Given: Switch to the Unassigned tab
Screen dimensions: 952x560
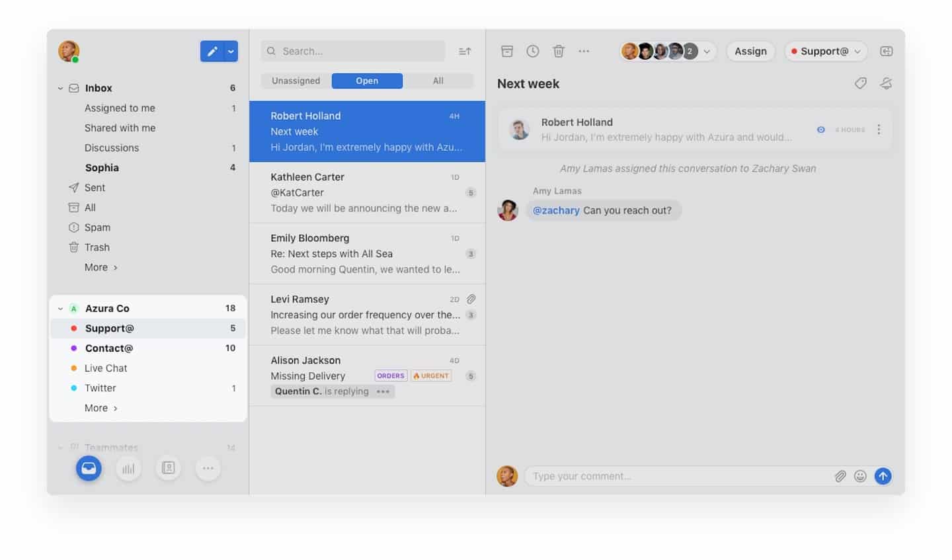Looking at the screenshot, I should 296,81.
